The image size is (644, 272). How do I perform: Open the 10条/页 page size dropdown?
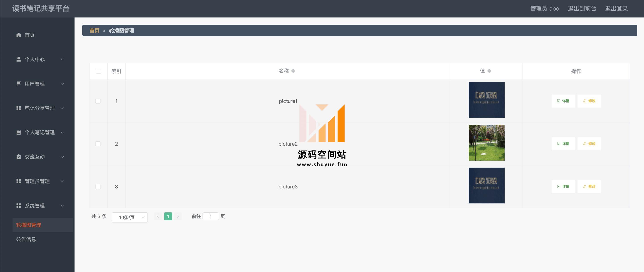pos(130,217)
